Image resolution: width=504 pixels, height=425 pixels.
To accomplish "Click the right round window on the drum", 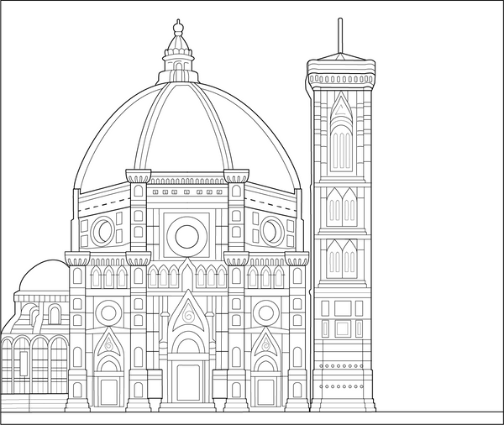I will (x=271, y=230).
